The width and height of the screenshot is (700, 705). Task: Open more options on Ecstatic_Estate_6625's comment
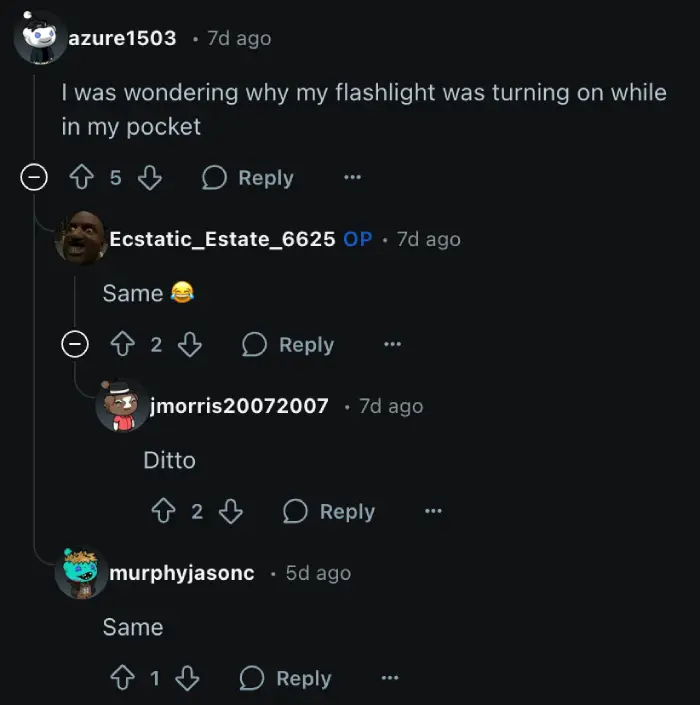click(392, 344)
